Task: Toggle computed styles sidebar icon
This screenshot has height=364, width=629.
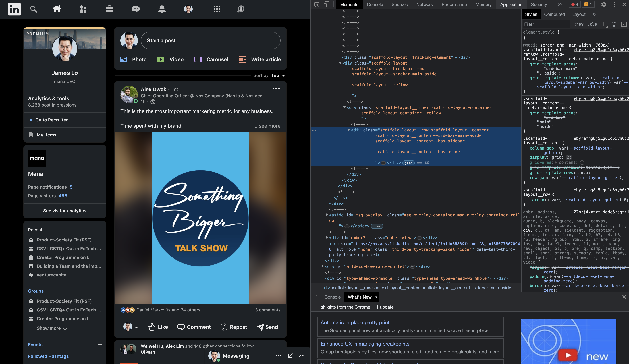Action: (x=624, y=24)
